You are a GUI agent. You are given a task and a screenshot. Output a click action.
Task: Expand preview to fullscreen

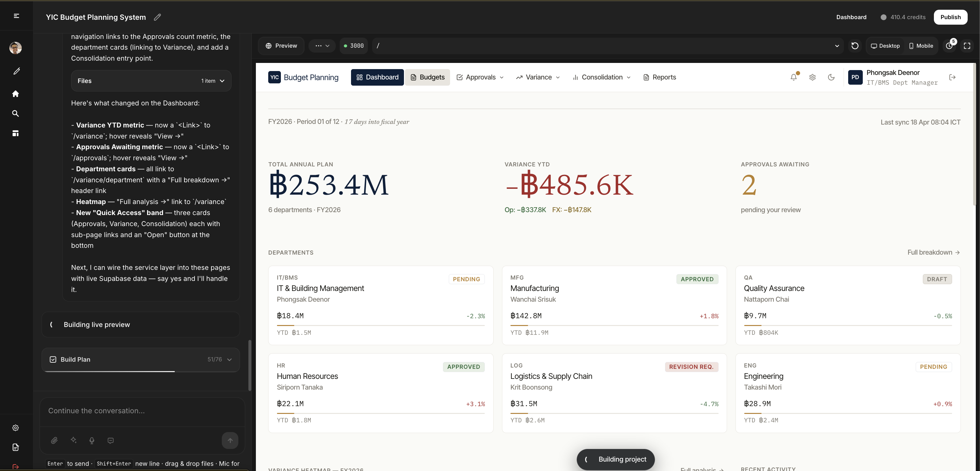[967, 46]
